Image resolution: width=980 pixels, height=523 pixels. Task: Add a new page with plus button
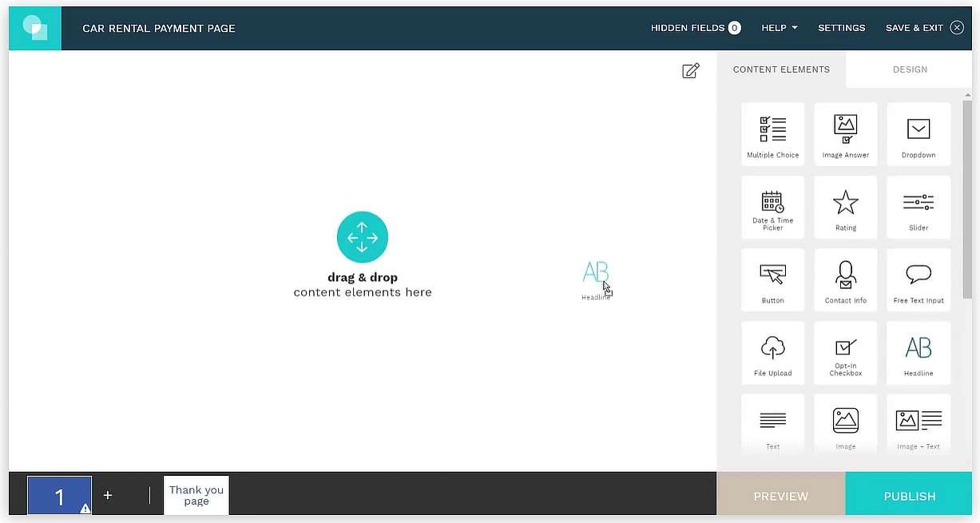pos(108,495)
